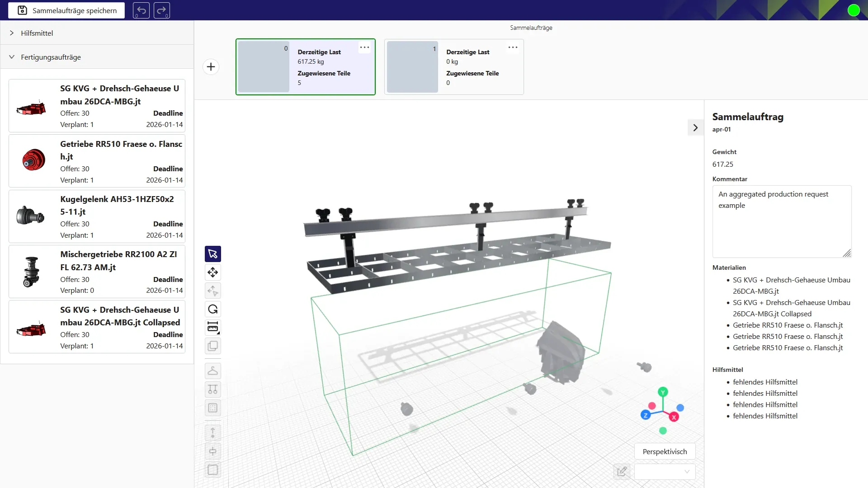Image resolution: width=868 pixels, height=488 pixels.
Task: Toggle the Perspektivisch view button
Action: [665, 451]
